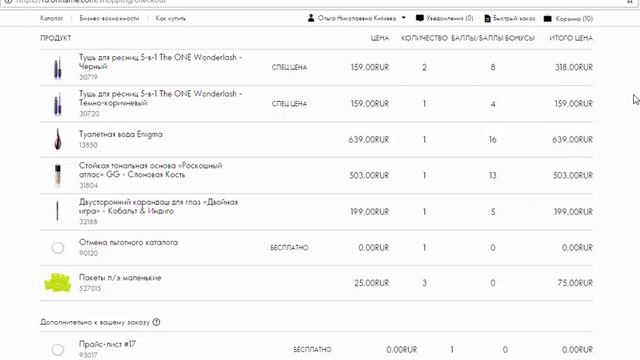This screenshot has width=640, height=360.
Task: Click the ПРОДУКТ column header
Action: 56,38
